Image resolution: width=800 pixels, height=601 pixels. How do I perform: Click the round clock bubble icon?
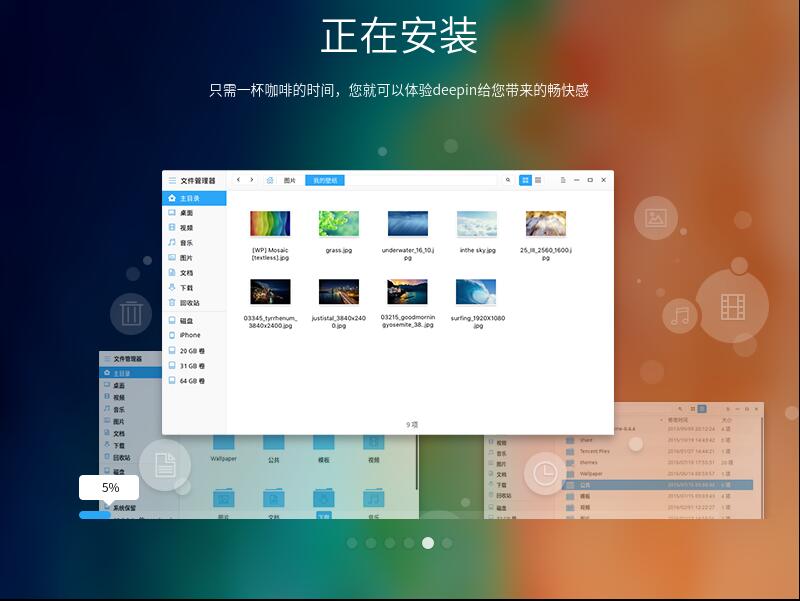pyautogui.click(x=545, y=472)
